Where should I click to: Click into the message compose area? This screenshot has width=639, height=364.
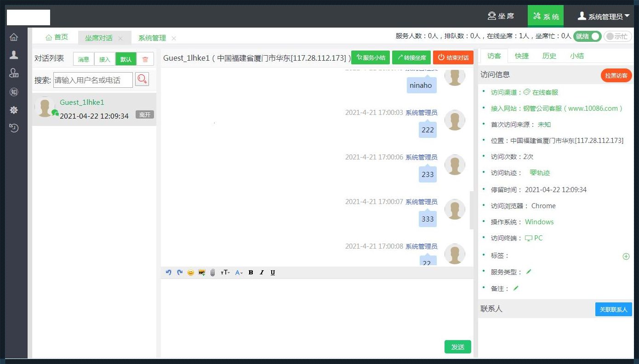tap(317, 309)
